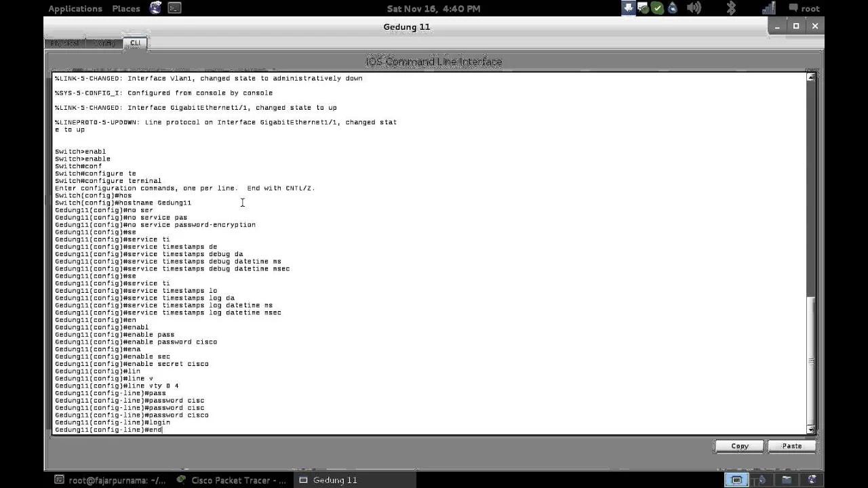The image size is (868, 488).
Task: Close the Gedung 11 window
Action: point(815,26)
